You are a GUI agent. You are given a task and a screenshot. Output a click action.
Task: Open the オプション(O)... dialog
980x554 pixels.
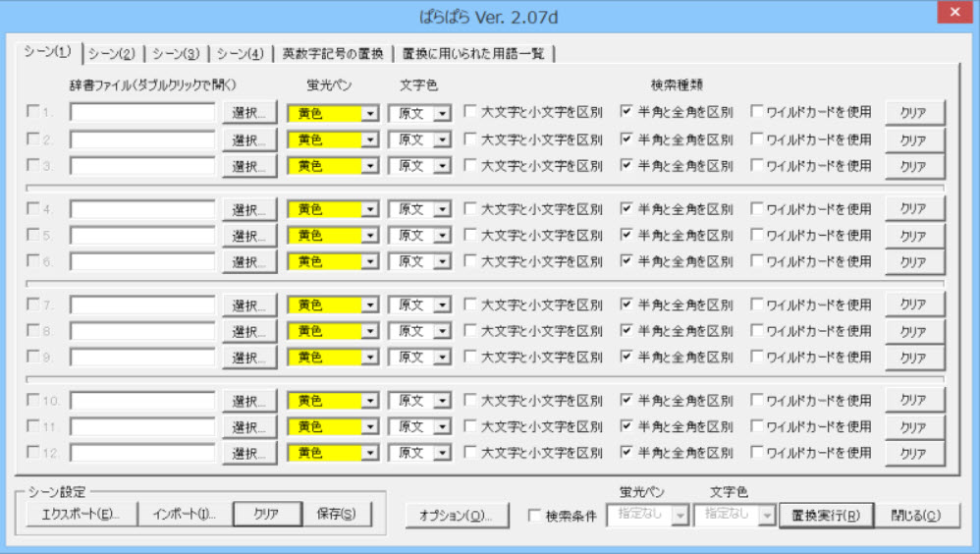[x=455, y=516]
